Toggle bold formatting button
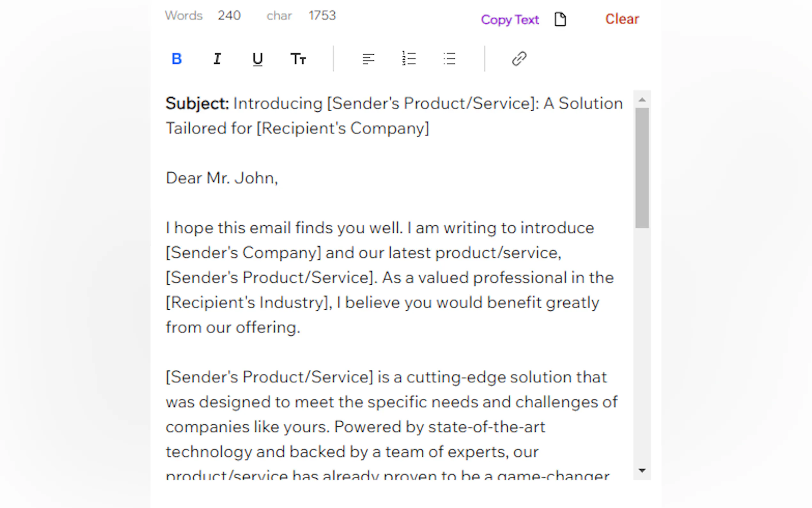Image resolution: width=812 pixels, height=508 pixels. pyautogui.click(x=176, y=59)
